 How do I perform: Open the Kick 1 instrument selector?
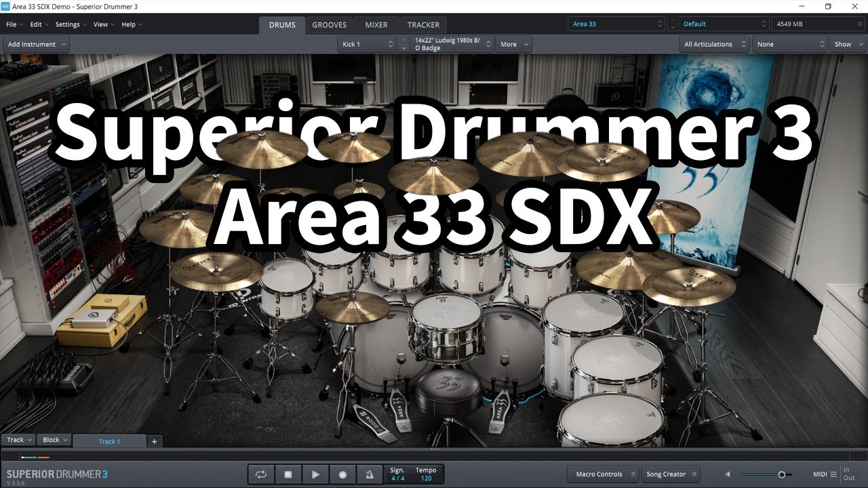[367, 44]
